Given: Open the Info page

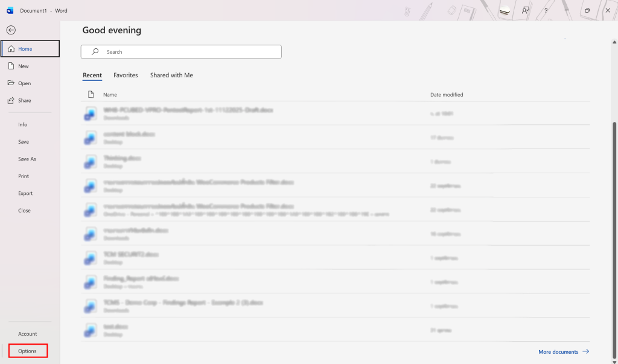Looking at the screenshot, I should 23,124.
